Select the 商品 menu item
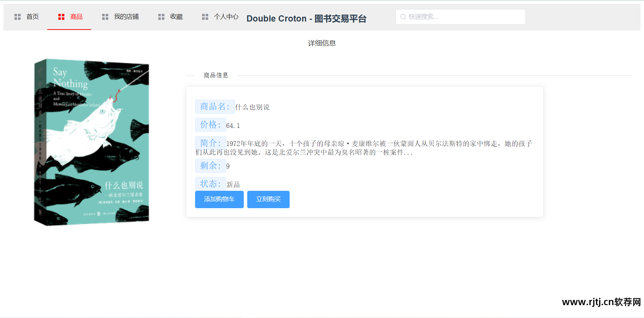644x318 pixels. 69,17
